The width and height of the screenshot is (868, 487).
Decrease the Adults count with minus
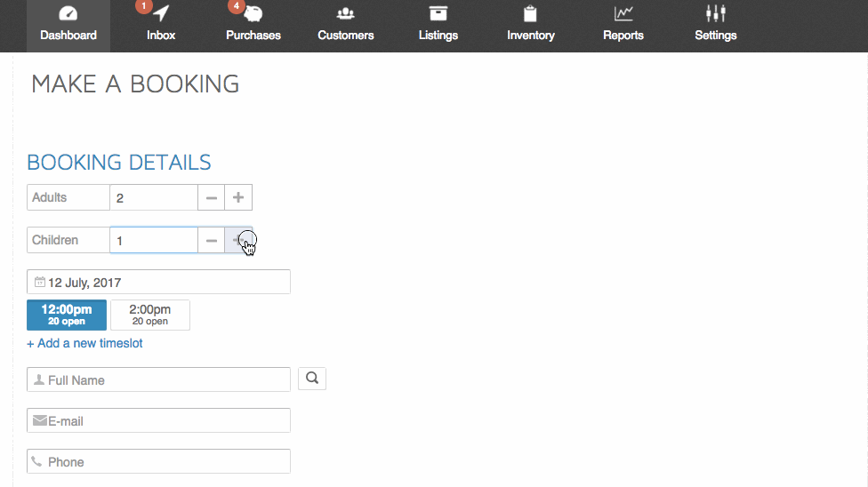[x=211, y=197]
